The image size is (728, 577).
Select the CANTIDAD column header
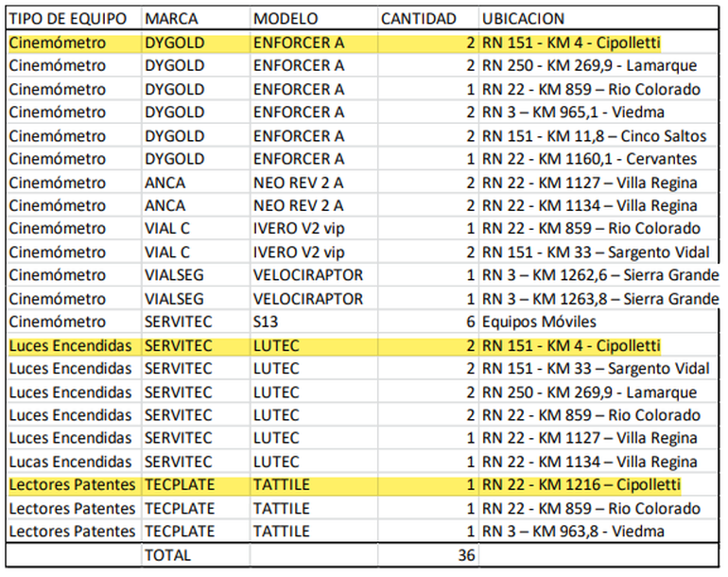(x=418, y=19)
